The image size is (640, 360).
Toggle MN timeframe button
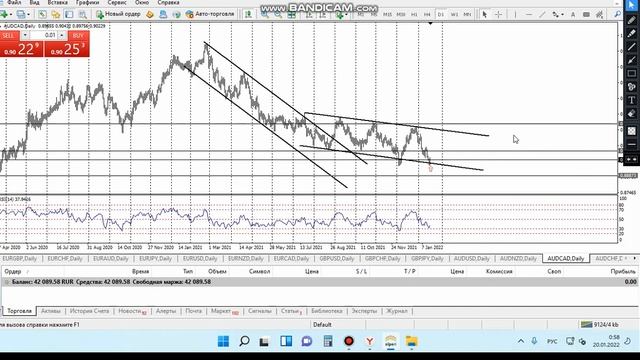tap(467, 14)
